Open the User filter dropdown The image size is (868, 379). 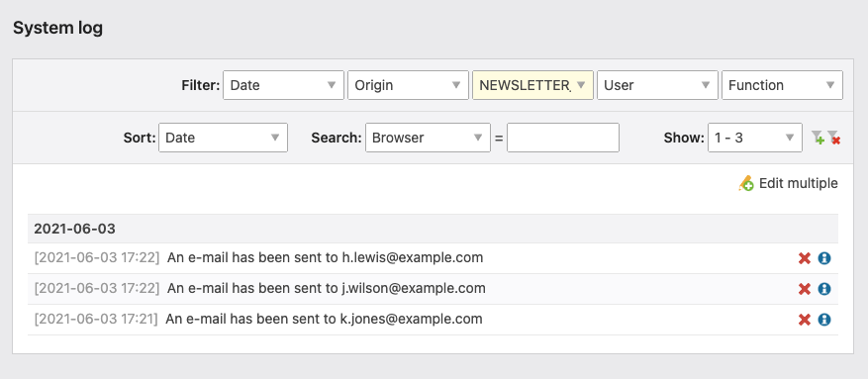(x=657, y=85)
